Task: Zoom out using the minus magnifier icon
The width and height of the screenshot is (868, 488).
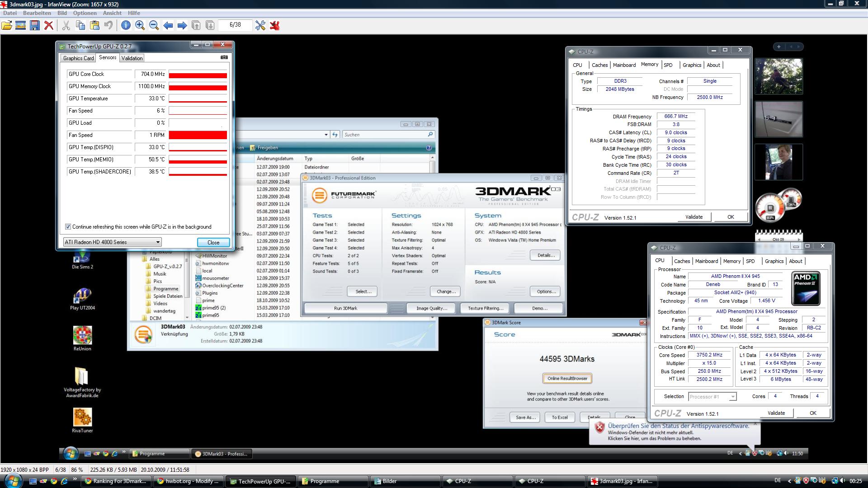Action: [x=154, y=25]
